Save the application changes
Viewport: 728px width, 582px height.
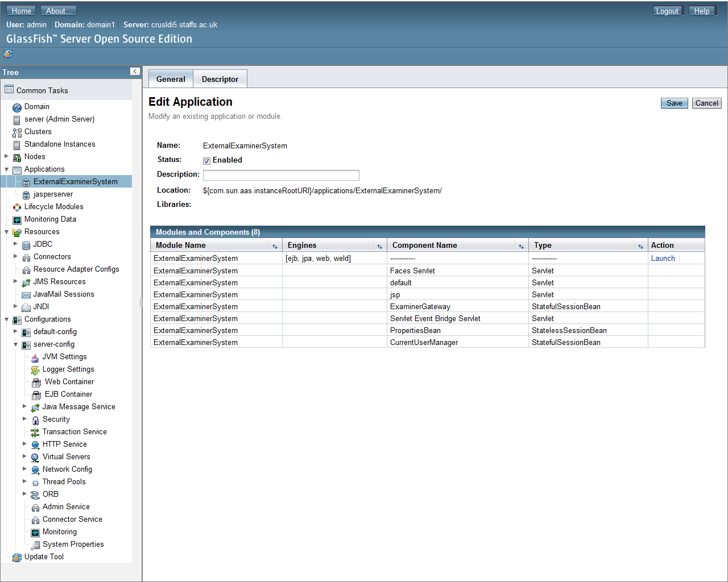coord(674,103)
